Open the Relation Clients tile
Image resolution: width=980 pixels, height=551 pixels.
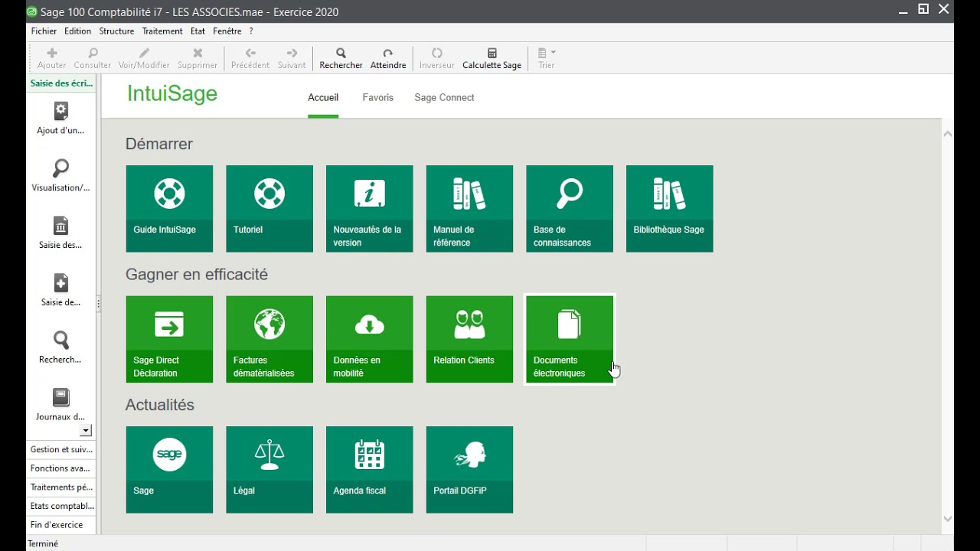coord(469,340)
